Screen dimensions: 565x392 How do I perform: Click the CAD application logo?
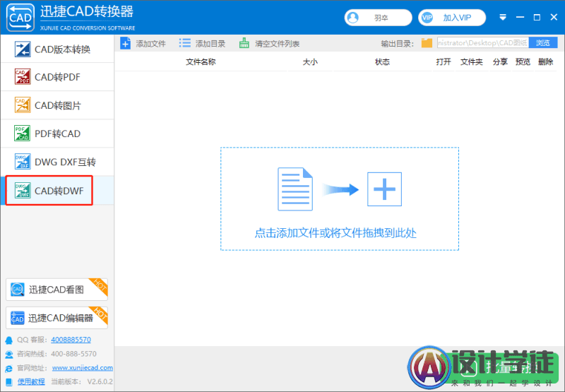point(20,17)
